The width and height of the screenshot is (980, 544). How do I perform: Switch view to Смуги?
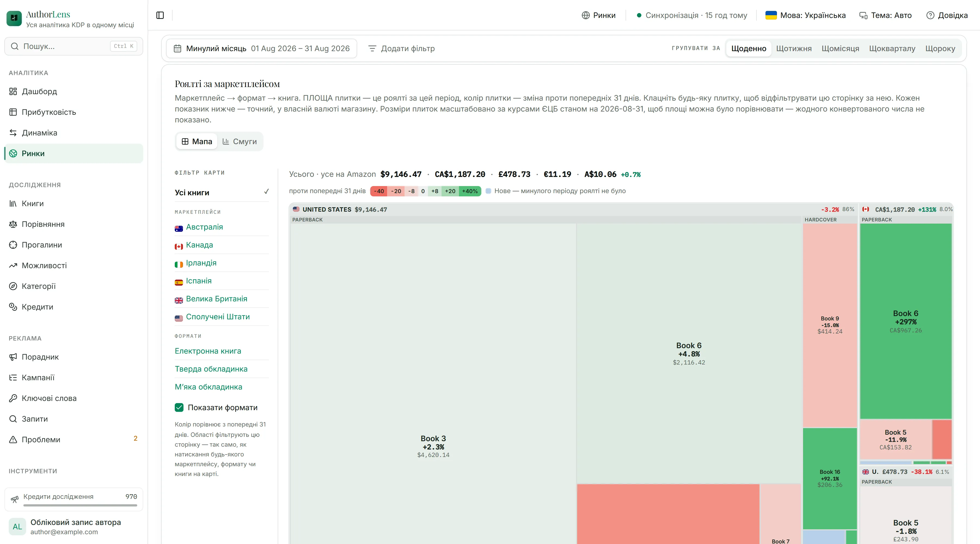tap(240, 141)
